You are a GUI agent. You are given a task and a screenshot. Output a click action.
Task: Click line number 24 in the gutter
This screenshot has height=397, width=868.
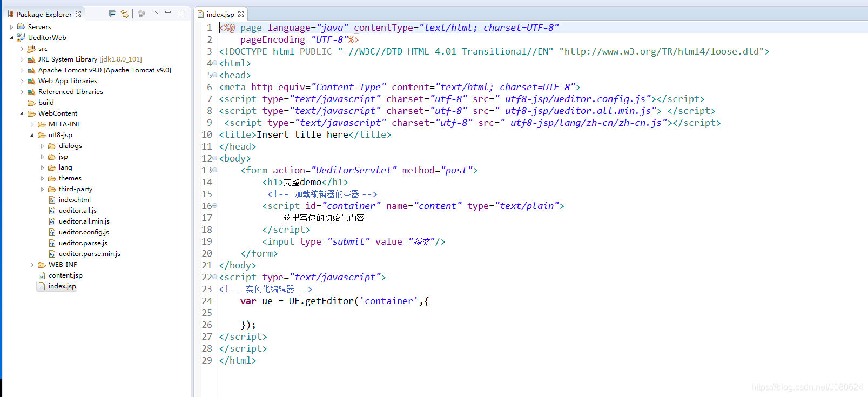(207, 301)
